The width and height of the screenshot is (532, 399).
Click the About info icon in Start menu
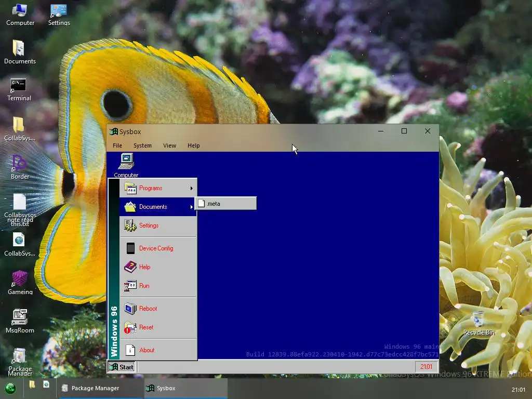[130, 350]
